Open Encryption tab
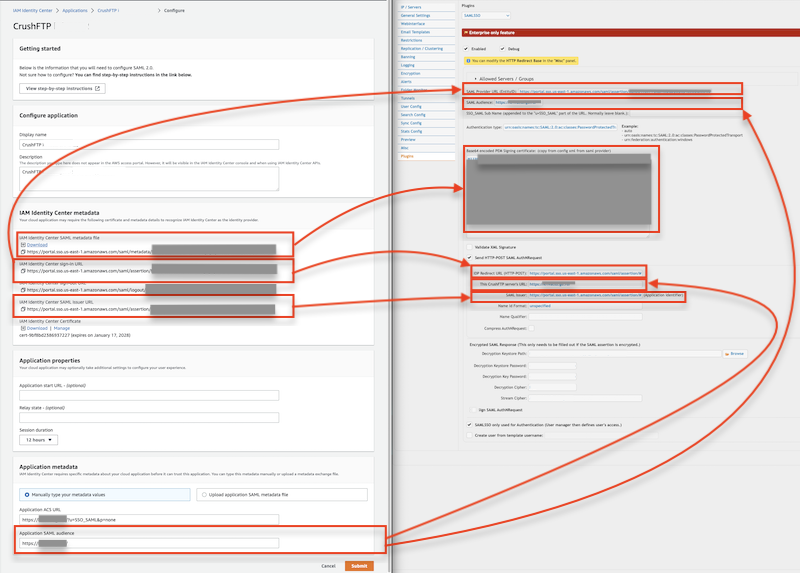This screenshot has width=800, height=573. pyautogui.click(x=427, y=73)
